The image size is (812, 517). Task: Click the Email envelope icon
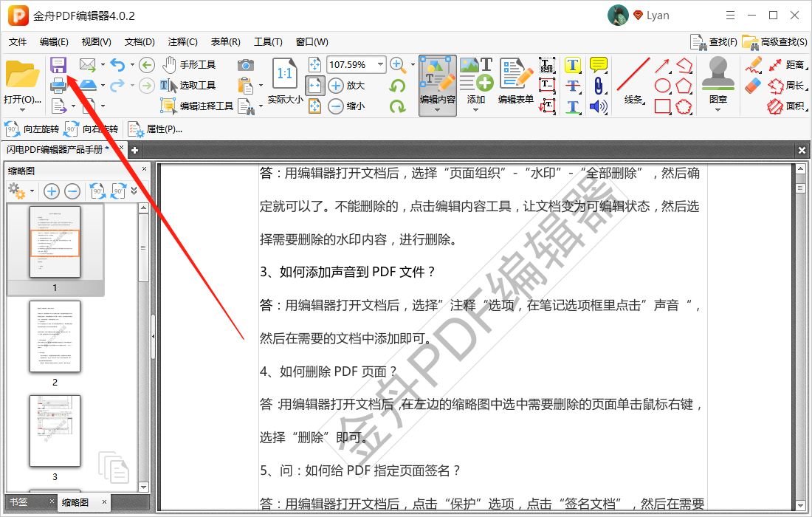(x=88, y=65)
